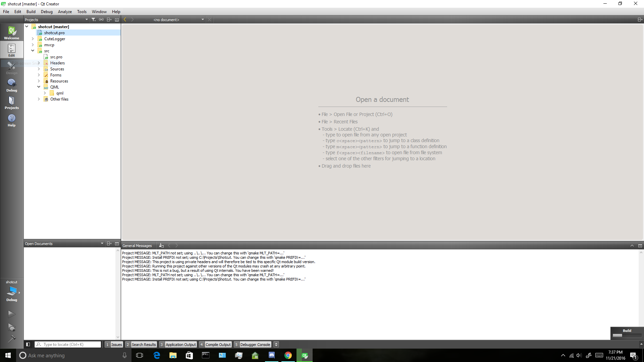Open the Projects mode
Viewport: 644px width, 362px height.
[11, 103]
